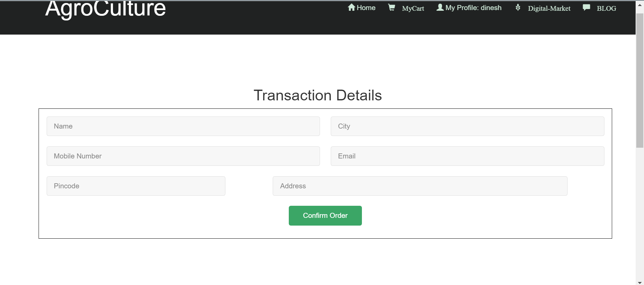Click the Transaction Details heading
Image resolution: width=644 pixels, height=285 pixels.
[x=318, y=95]
